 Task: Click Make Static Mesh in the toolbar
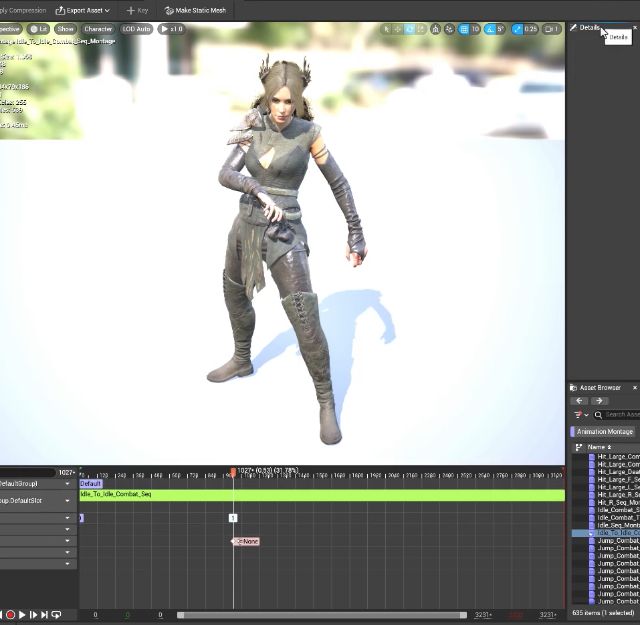pyautogui.click(x=195, y=10)
